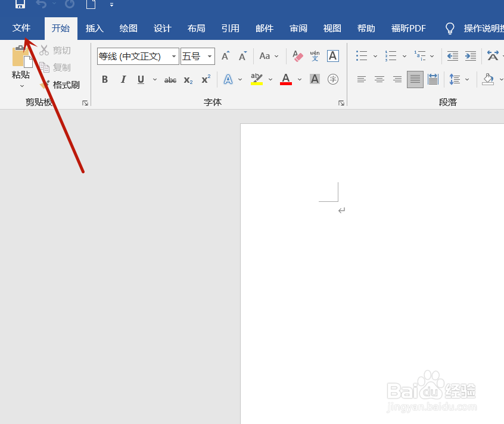Toggle Italic formatting
This screenshot has width=504, height=424.
[x=123, y=79]
